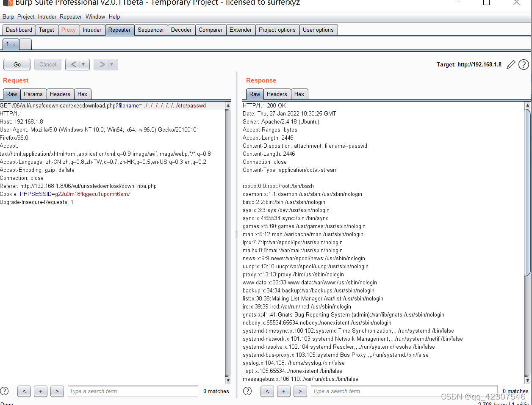Click the root:x:0:0 passwd line
The width and height of the screenshot is (532, 405).
click(278, 186)
